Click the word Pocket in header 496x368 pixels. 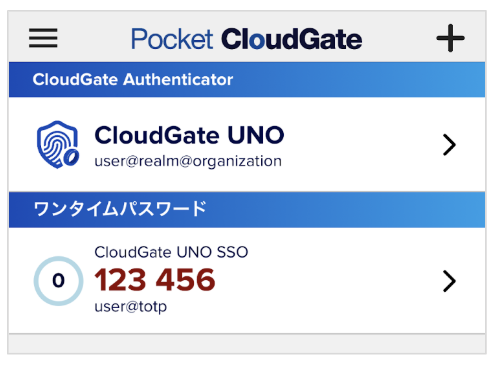click(172, 39)
